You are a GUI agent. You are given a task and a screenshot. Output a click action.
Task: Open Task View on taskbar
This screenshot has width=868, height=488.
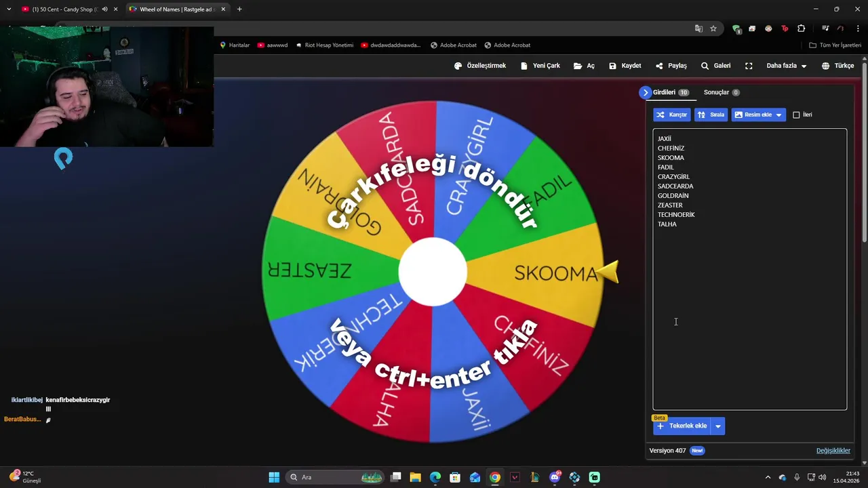point(396,477)
